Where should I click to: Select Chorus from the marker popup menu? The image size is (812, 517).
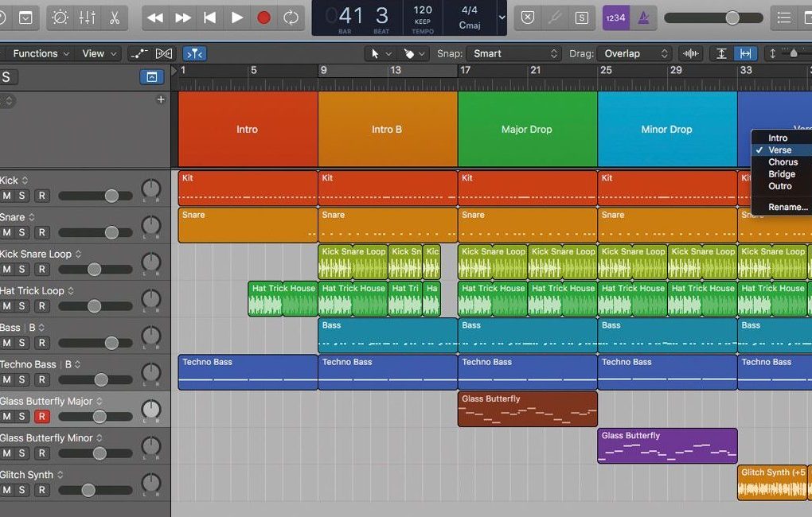[783, 161]
